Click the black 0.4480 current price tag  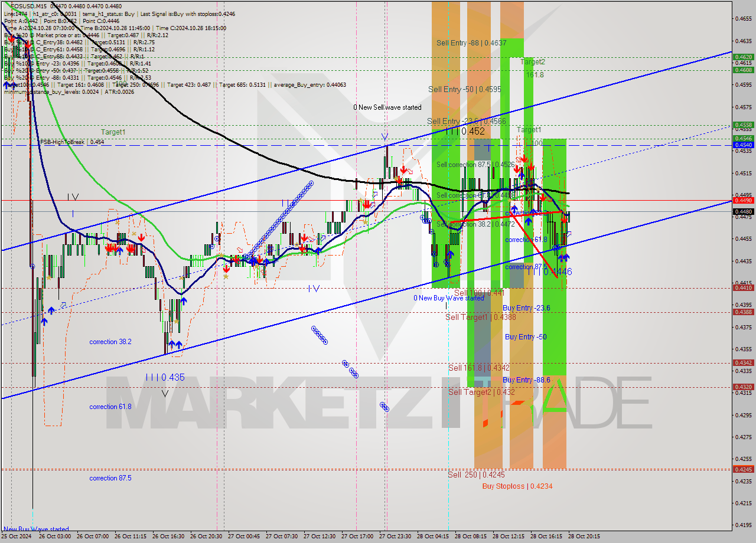[x=743, y=211]
